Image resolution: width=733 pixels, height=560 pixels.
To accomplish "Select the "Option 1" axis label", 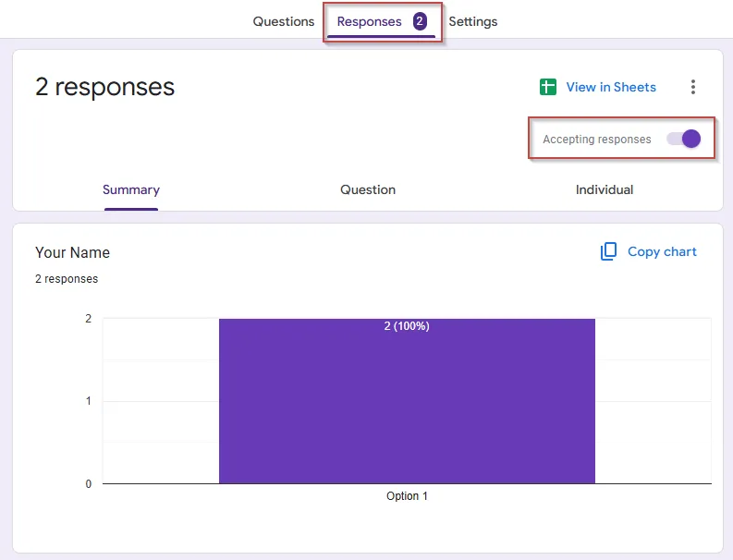I will coord(407,496).
